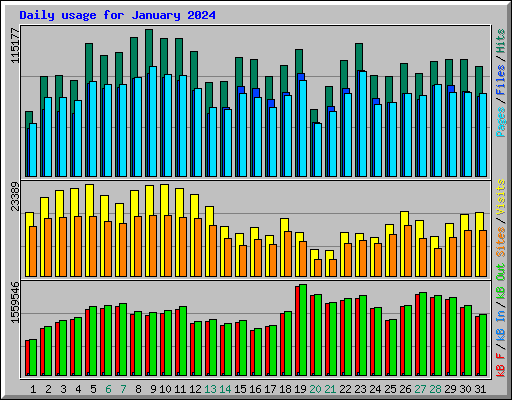The width and height of the screenshot is (512, 400).
Task: Click the red kB F bar for day 31
Action: tap(477, 346)
